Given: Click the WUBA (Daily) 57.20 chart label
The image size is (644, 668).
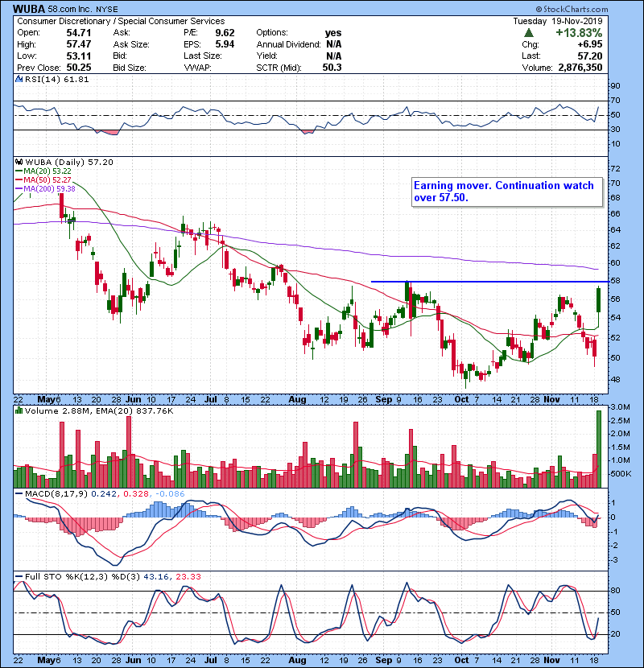Looking at the screenshot, I should (x=69, y=162).
